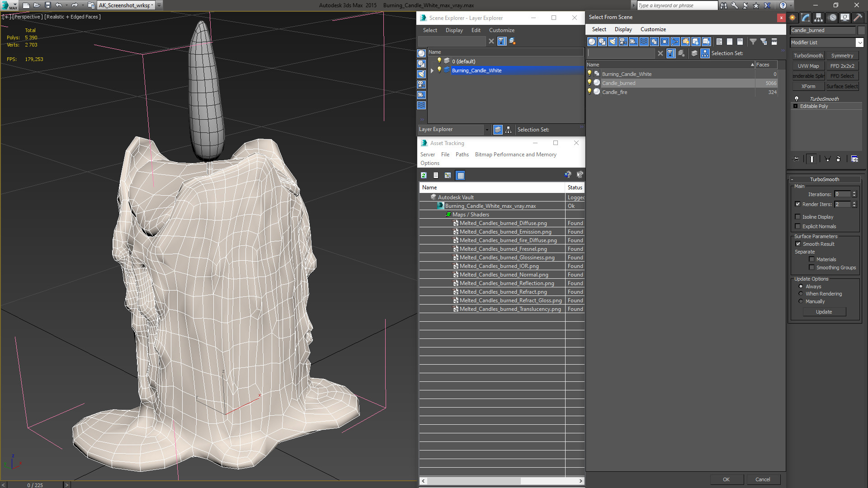Open the Layer Explorer dropdown selector
Viewport: 868px width, 488px height.
pos(486,130)
